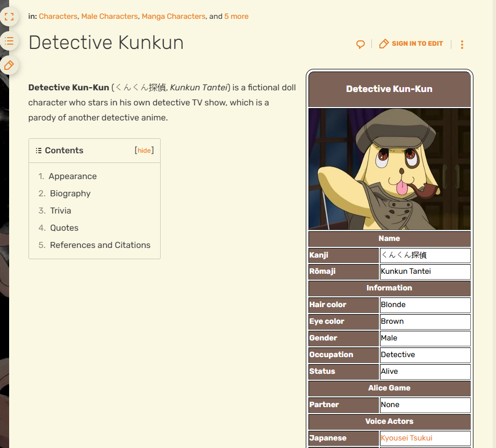The image size is (496, 448).
Task: Jump to the Appearance section
Action: click(73, 176)
